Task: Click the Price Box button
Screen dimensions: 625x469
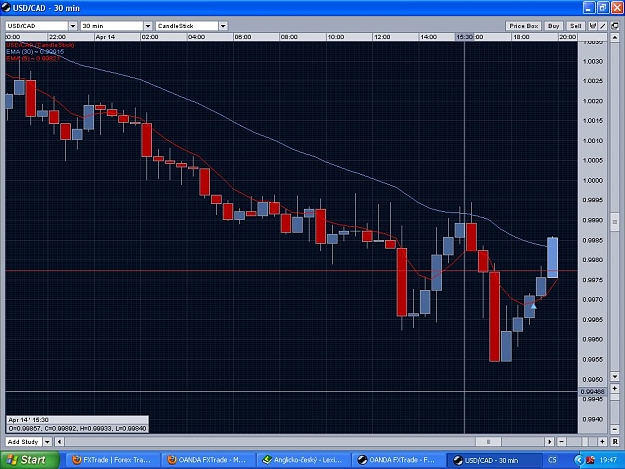Action: (x=523, y=26)
